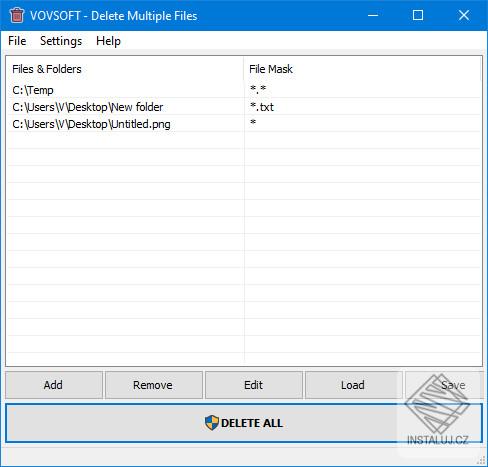This screenshot has height=467, width=488.
Task: Maximize the Delete Multiple Files window
Action: point(418,15)
